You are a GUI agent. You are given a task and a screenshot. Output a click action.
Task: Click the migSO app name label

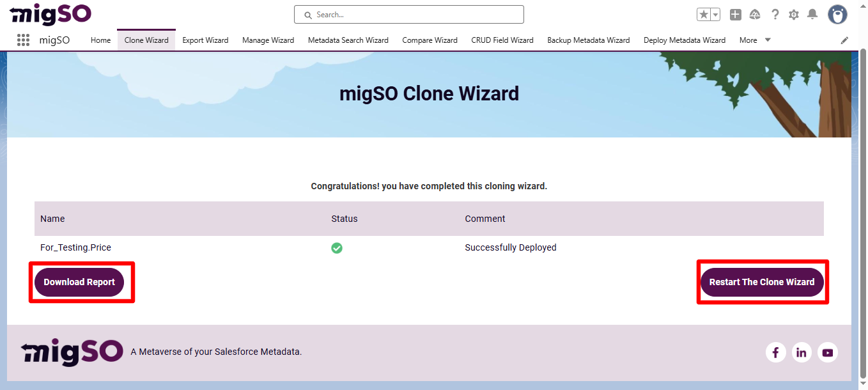point(54,40)
